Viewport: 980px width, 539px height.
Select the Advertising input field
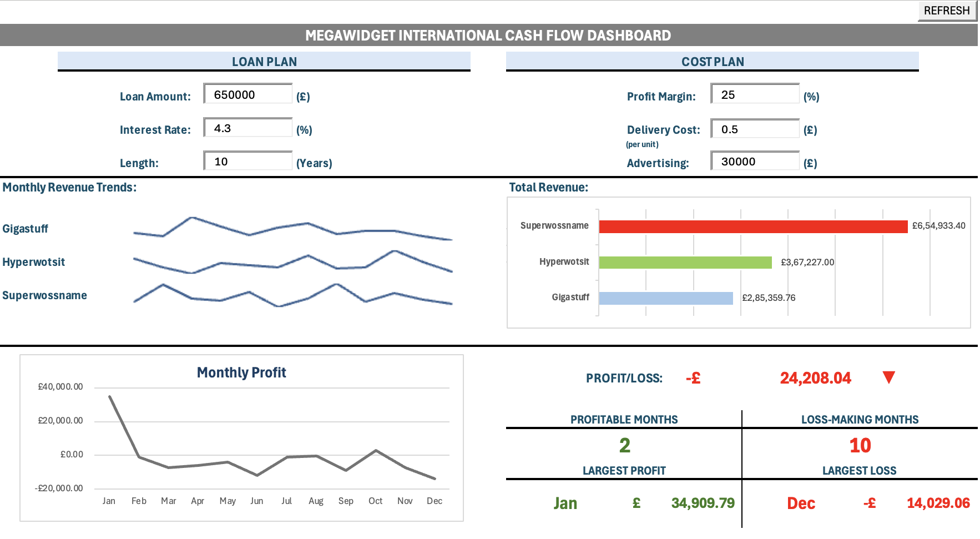click(755, 161)
